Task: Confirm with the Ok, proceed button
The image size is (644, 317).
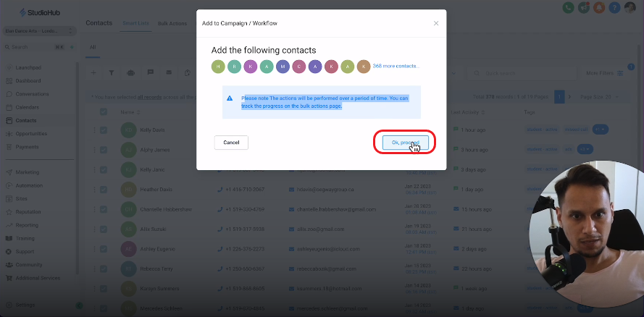Action: click(x=406, y=143)
